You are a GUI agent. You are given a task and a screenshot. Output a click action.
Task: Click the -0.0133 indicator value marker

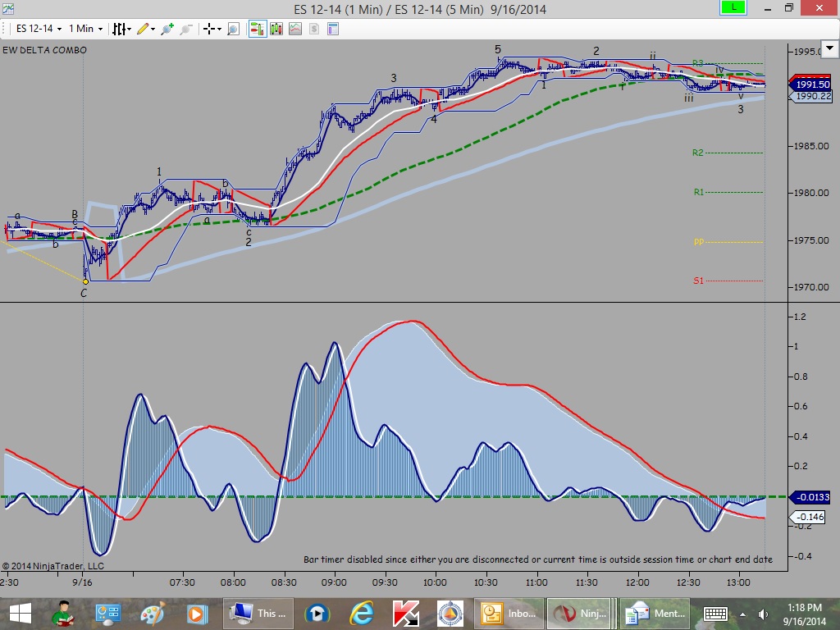tap(811, 497)
